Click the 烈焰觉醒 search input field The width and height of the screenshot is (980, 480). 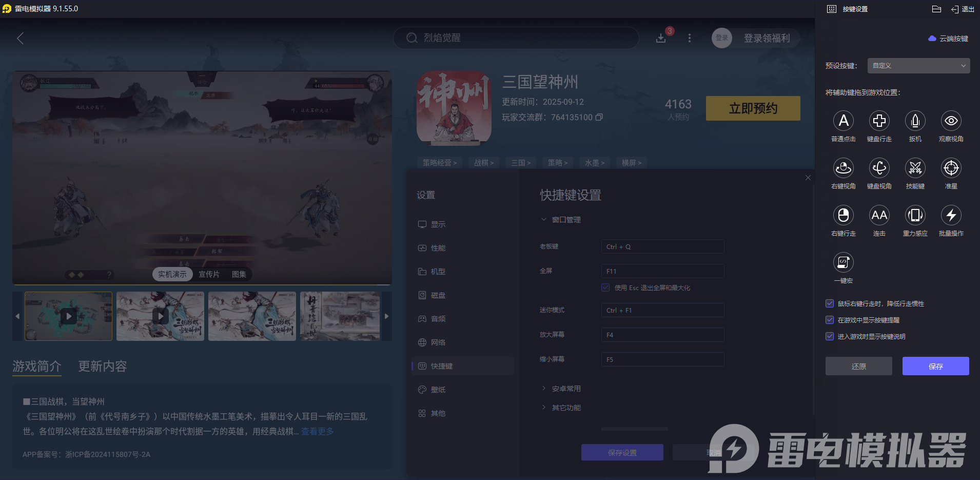tap(515, 37)
